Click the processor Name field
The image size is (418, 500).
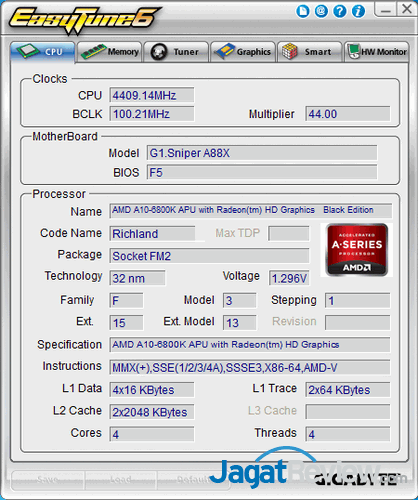pyautogui.click(x=251, y=211)
